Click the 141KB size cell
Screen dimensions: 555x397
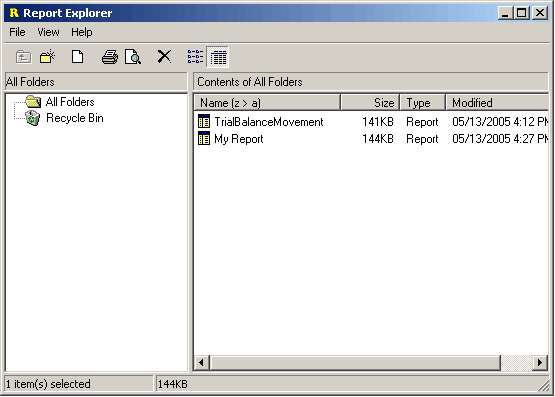(378, 122)
